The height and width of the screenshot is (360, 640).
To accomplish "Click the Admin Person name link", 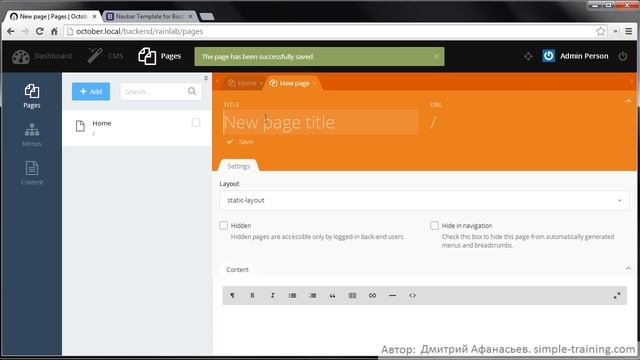I will (x=584, y=56).
